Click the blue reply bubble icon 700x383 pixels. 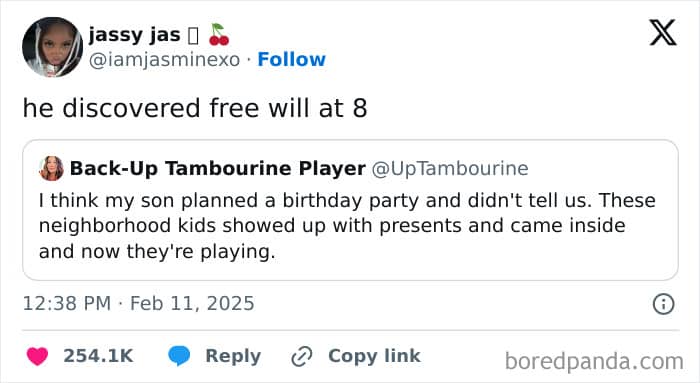coord(179,356)
